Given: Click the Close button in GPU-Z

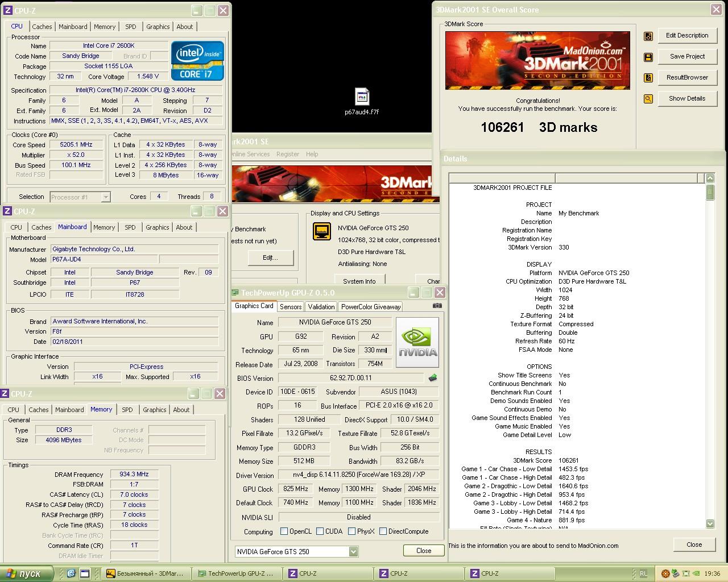Looking at the screenshot, I should [424, 551].
